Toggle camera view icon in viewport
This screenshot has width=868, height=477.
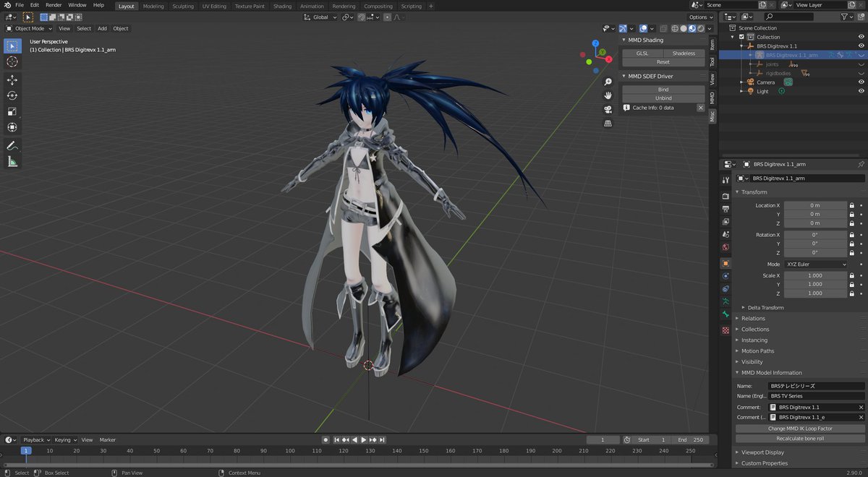coord(608,109)
